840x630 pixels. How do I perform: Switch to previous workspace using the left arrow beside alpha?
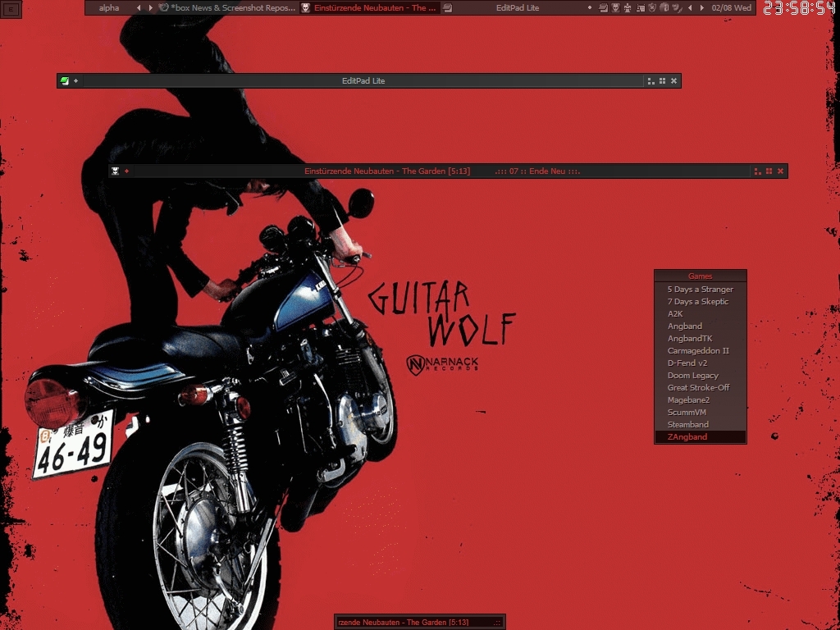(x=139, y=8)
